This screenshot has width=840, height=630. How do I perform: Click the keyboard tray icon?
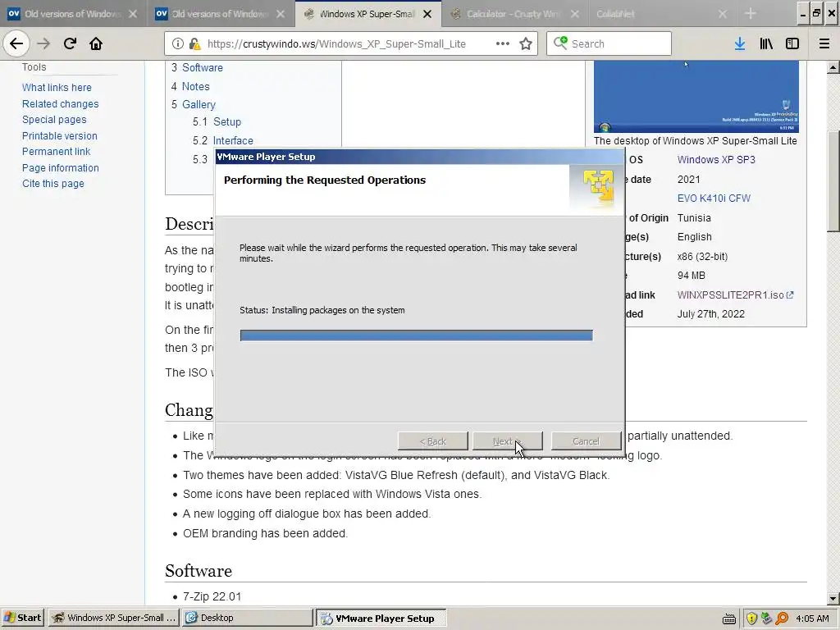[x=729, y=619]
